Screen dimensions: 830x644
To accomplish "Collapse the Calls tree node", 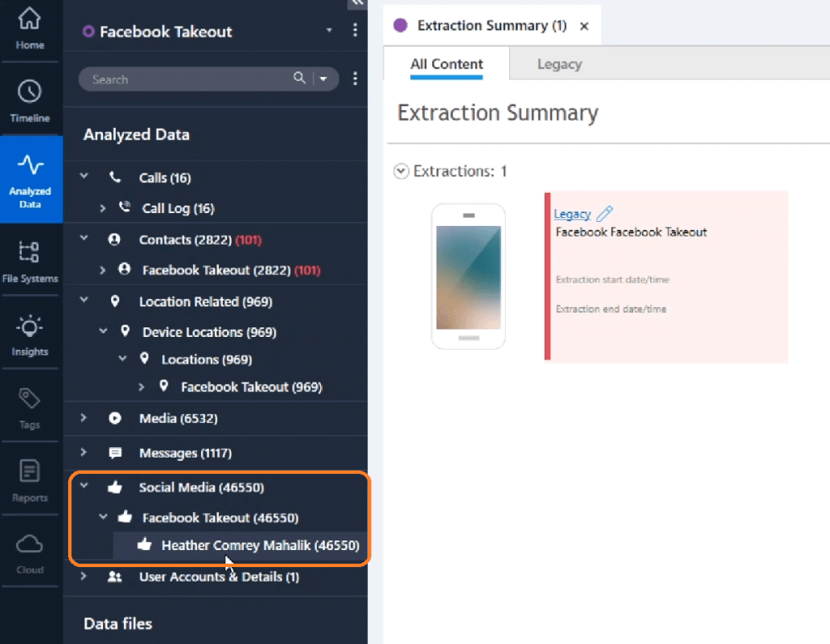I will (83, 177).
